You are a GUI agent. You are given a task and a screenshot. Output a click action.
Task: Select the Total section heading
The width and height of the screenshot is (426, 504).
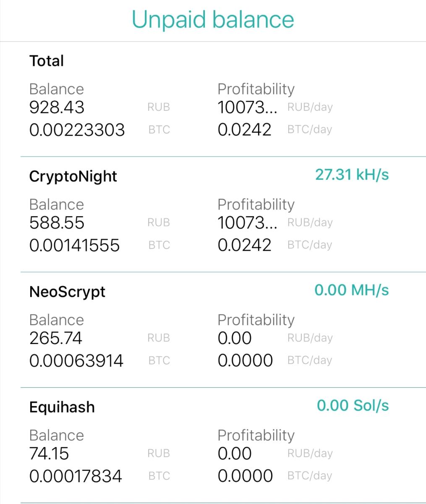[x=47, y=61]
